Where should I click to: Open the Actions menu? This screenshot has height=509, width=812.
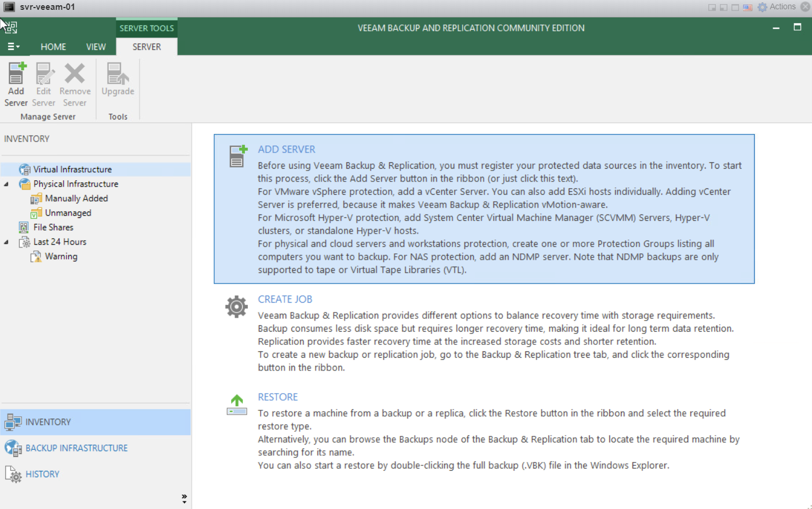pos(782,7)
